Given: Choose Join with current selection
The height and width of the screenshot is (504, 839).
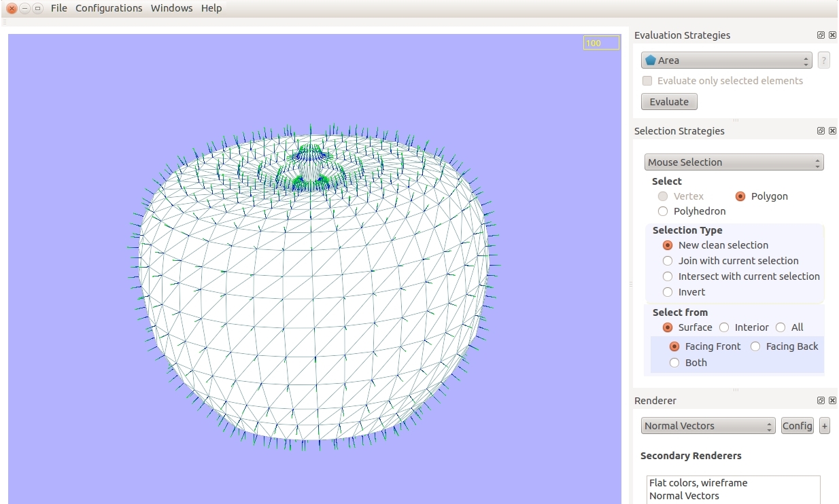Looking at the screenshot, I should click(668, 261).
